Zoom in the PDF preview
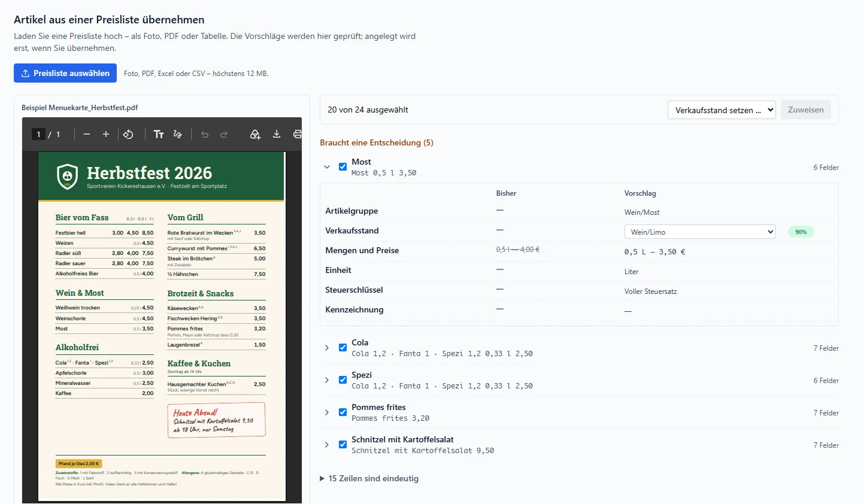This screenshot has width=864, height=504. coord(106,134)
